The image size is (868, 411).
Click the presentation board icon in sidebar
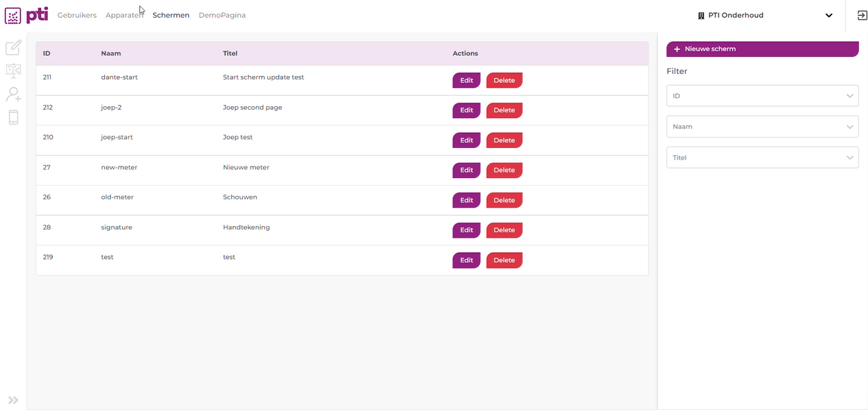(x=13, y=71)
